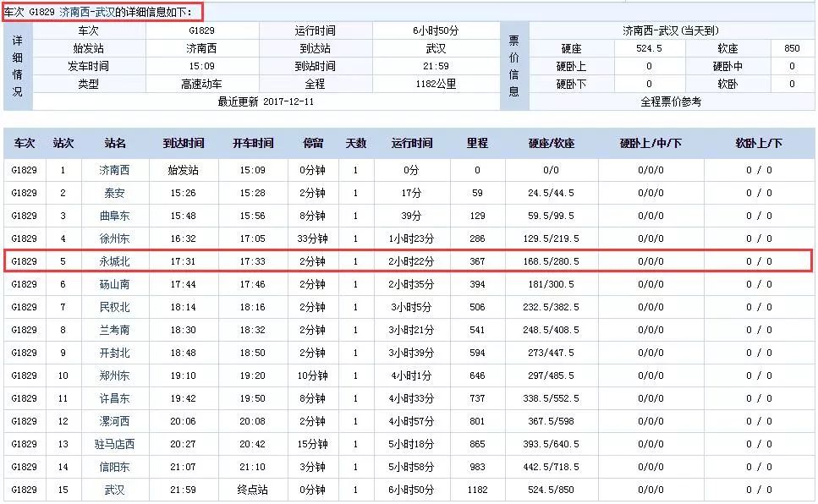
Task: Open the 永城北 station link
Action: tap(114, 261)
